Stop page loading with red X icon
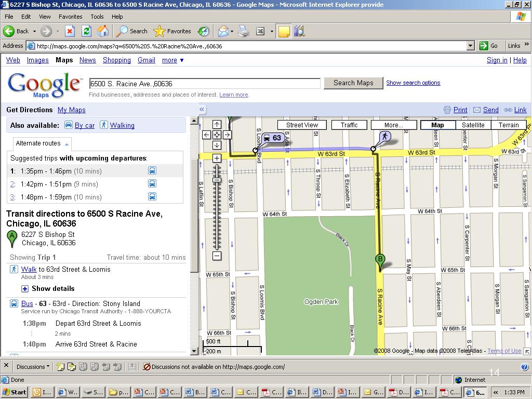The image size is (532, 399). [70, 31]
